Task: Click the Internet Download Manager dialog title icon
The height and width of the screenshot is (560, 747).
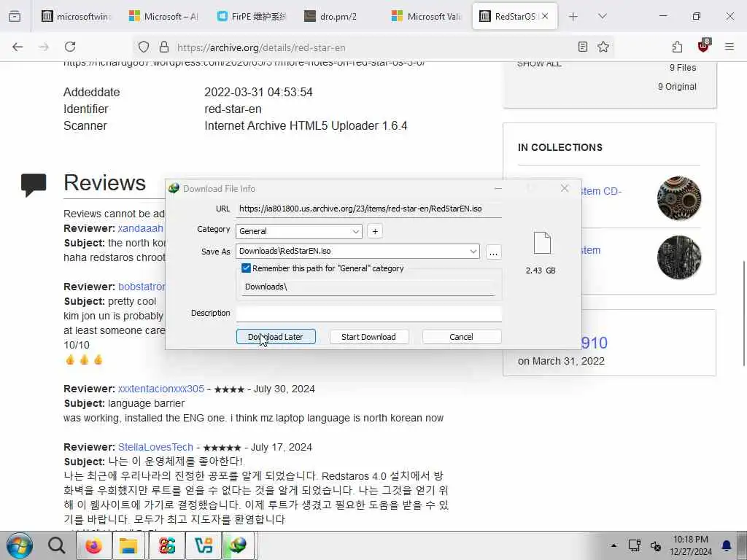Action: point(174,189)
